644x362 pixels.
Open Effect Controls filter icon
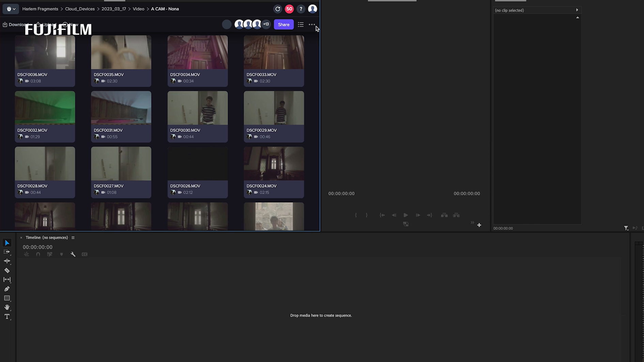pos(626,228)
